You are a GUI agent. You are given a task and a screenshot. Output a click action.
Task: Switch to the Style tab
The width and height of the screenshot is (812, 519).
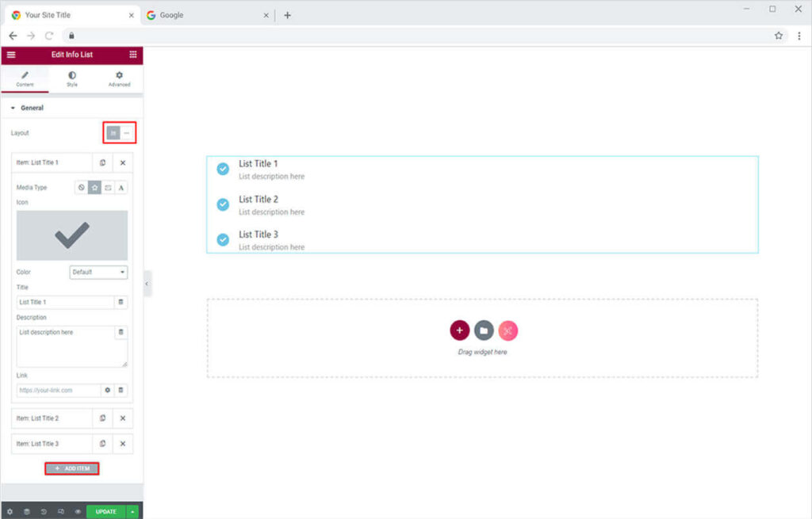coord(72,78)
